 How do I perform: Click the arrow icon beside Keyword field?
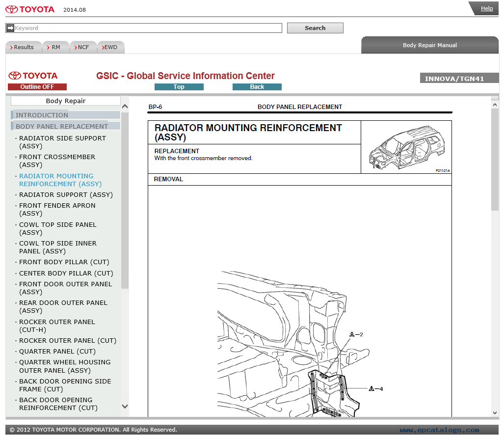click(x=10, y=28)
